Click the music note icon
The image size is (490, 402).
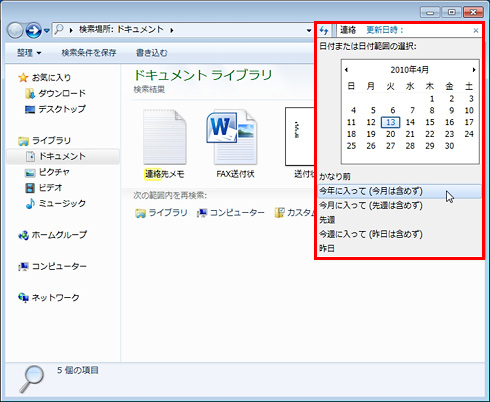point(30,203)
